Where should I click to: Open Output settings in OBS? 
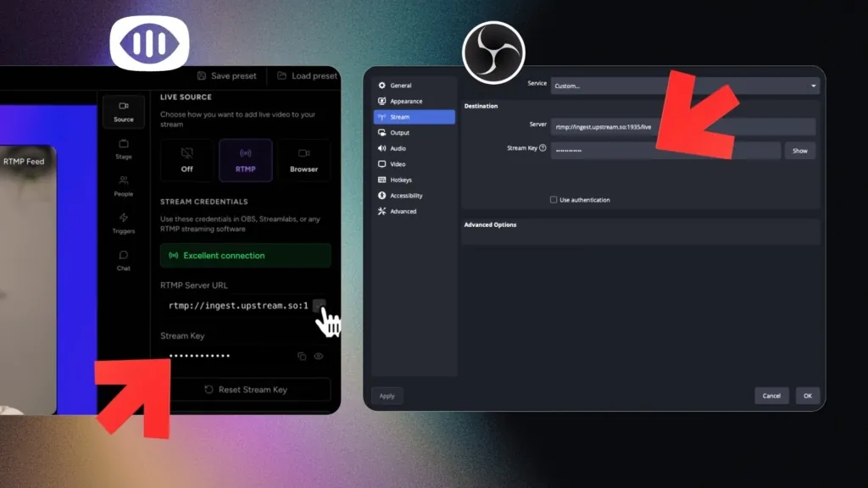pos(414,133)
